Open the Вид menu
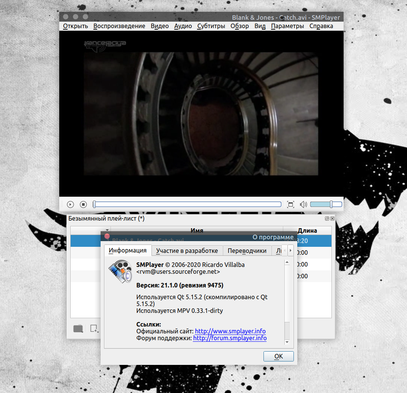This screenshot has height=393, width=407. [x=260, y=26]
